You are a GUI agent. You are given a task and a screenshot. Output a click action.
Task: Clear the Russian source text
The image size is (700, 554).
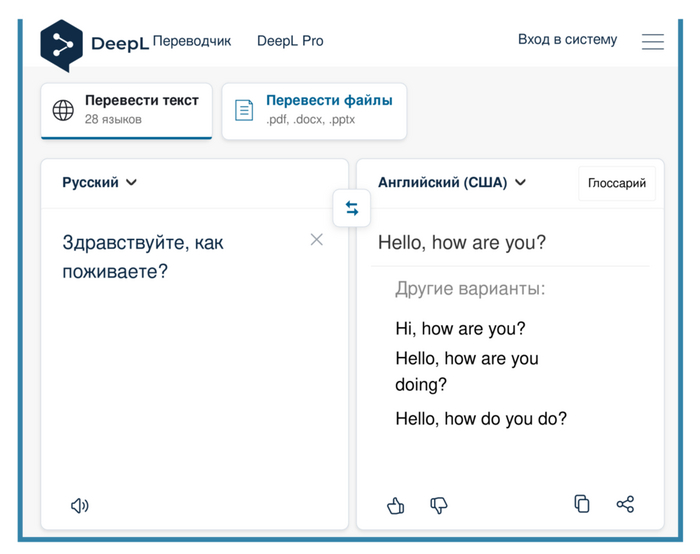(317, 239)
